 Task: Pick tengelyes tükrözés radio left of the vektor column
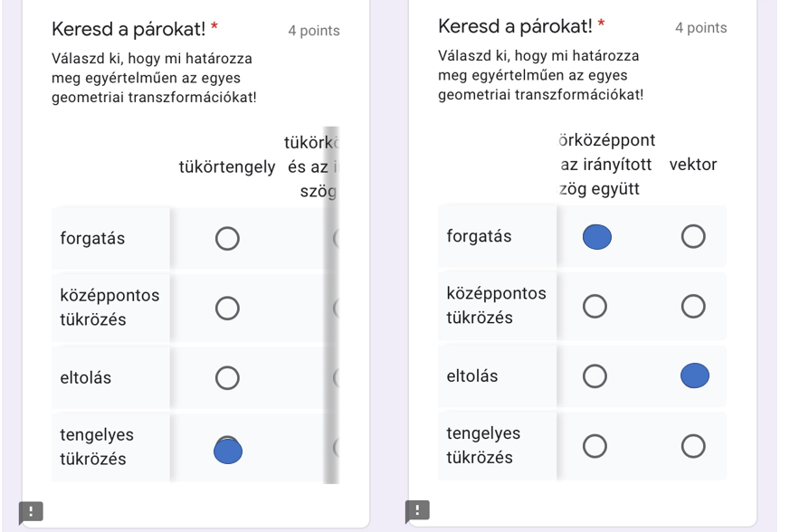pos(595,446)
